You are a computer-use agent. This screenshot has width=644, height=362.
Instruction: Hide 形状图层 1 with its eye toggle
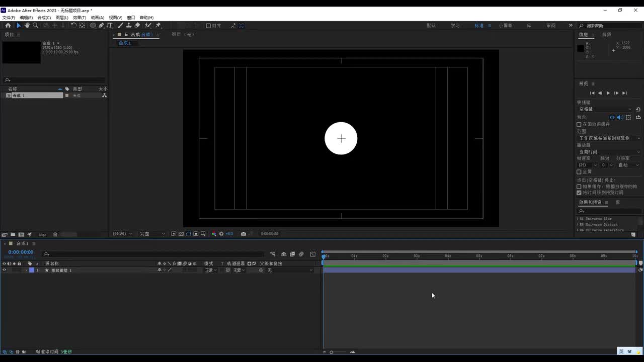point(5,270)
